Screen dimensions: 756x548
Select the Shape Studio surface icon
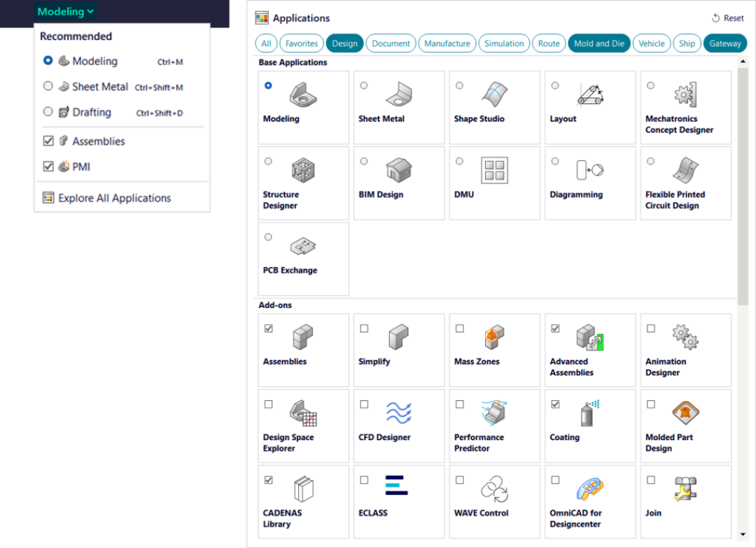494,94
